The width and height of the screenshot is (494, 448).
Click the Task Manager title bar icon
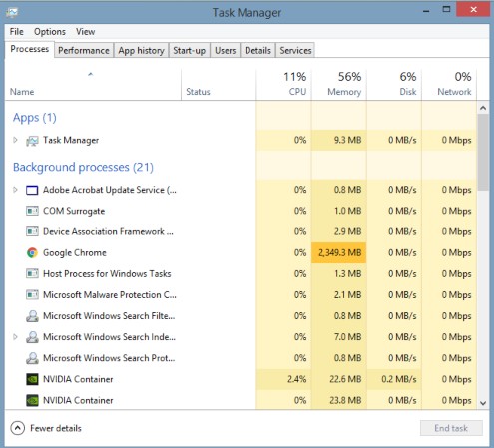click(12, 13)
